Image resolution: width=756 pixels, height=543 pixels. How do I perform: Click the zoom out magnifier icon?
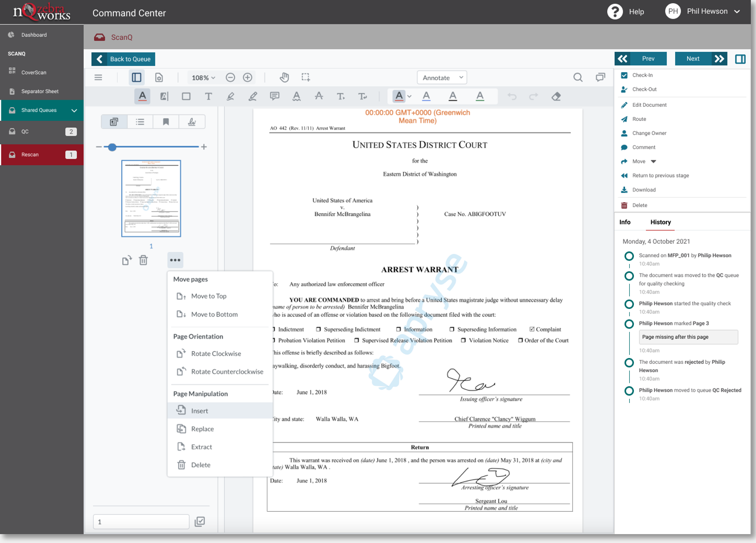pyautogui.click(x=230, y=78)
